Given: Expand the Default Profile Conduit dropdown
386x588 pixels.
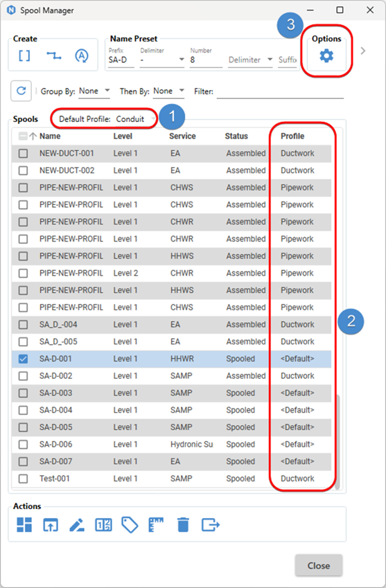Looking at the screenshot, I should (x=135, y=119).
